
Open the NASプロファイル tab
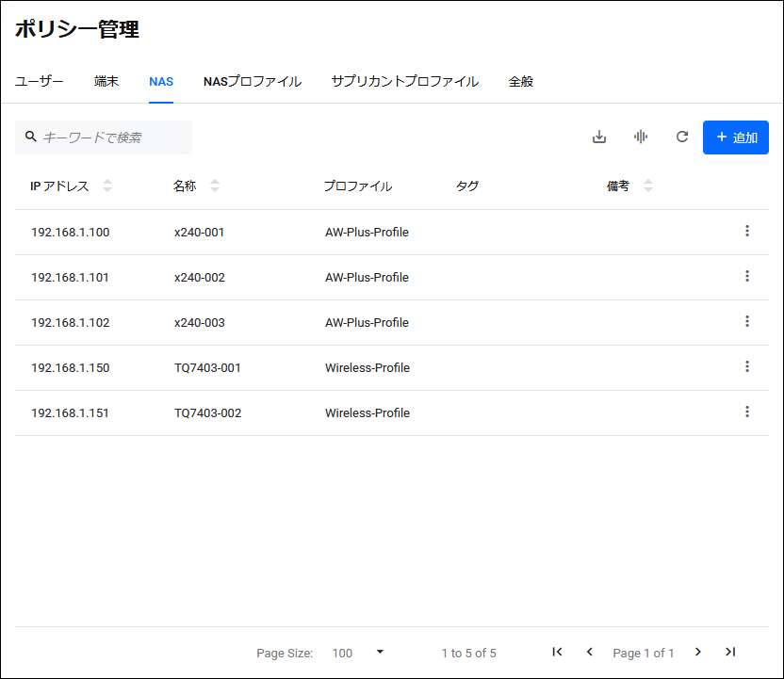[253, 81]
